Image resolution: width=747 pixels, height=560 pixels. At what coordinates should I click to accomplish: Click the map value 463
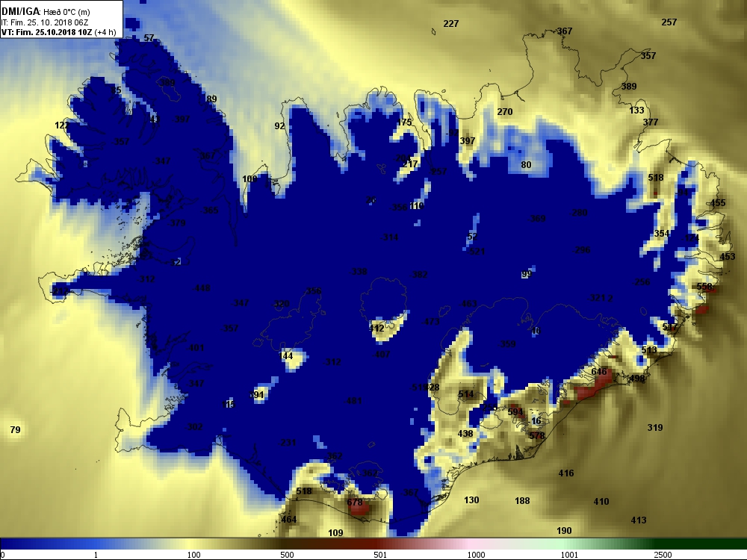point(469,303)
